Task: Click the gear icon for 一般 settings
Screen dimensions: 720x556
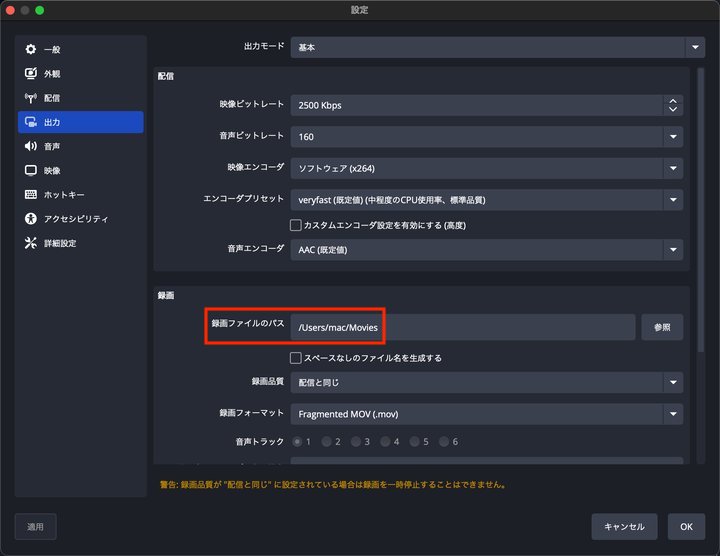Action: pos(31,50)
